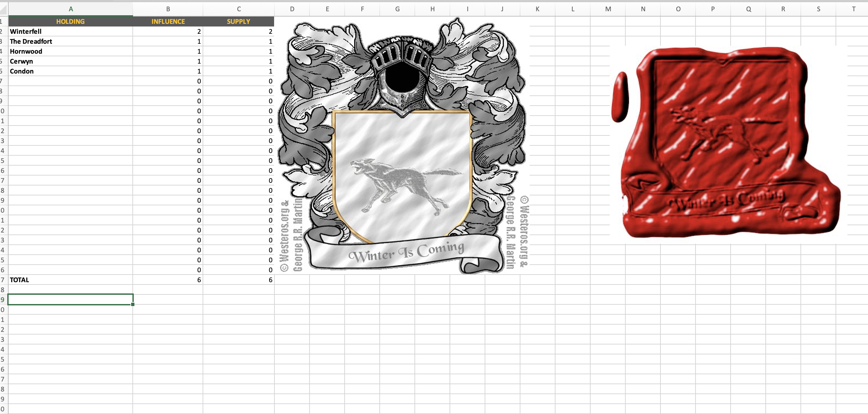This screenshot has width=868, height=414.
Task: Click the SUPPLY header cell
Action: pos(239,22)
